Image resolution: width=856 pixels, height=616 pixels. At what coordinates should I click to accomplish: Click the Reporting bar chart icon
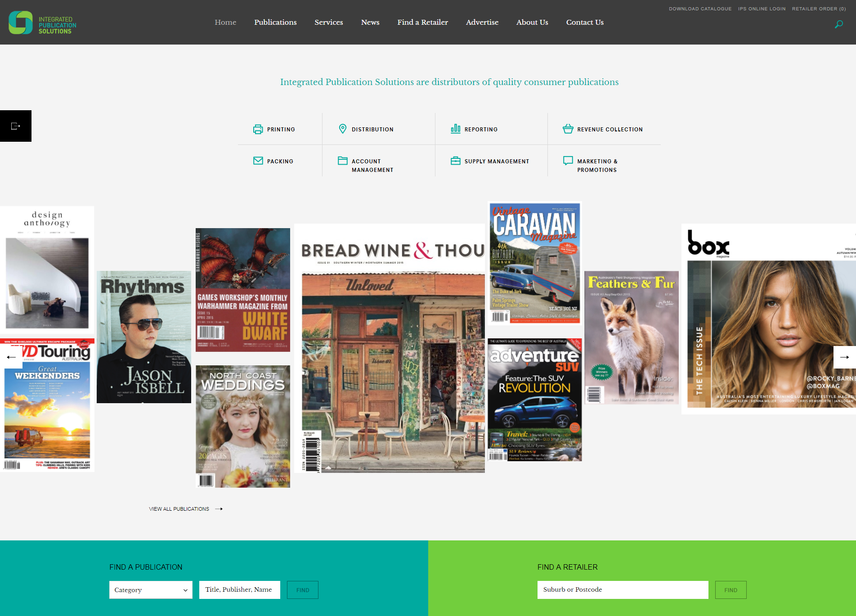tap(456, 129)
